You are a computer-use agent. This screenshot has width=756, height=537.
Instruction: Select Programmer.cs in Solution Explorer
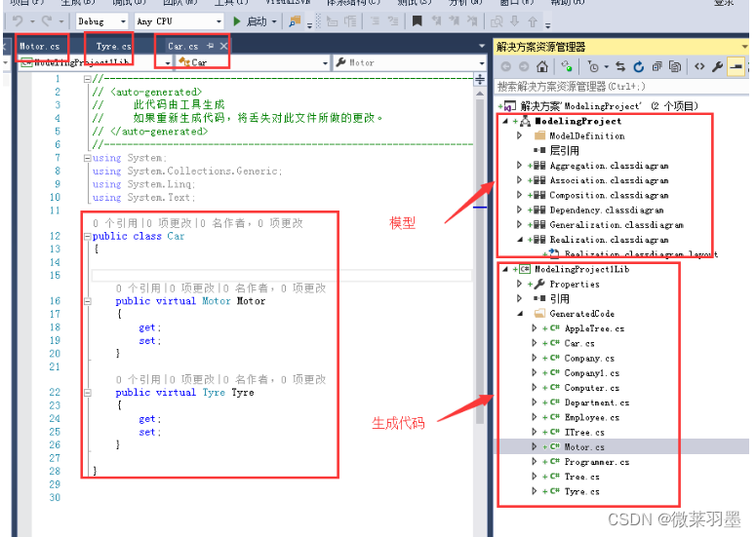pyautogui.click(x=597, y=461)
